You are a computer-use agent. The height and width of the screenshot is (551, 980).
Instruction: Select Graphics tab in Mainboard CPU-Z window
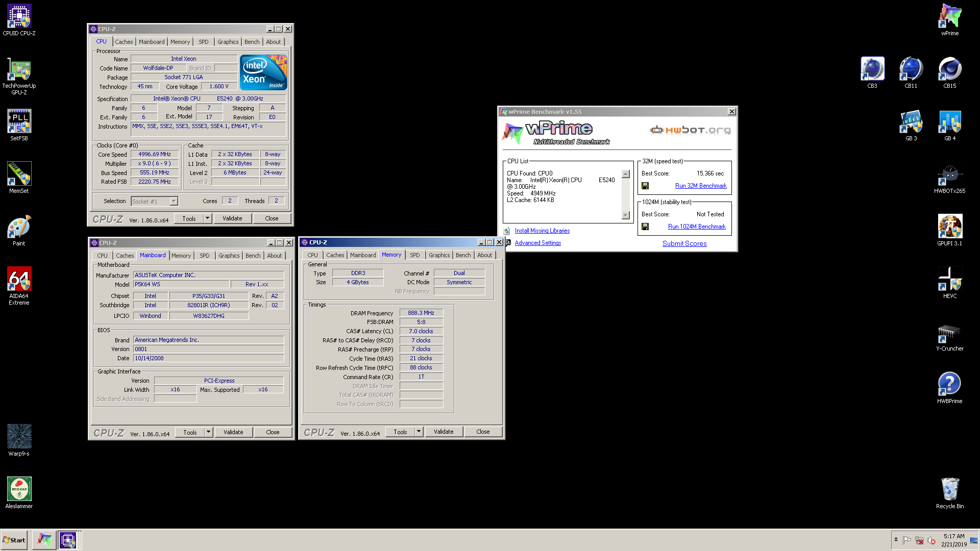pos(229,256)
